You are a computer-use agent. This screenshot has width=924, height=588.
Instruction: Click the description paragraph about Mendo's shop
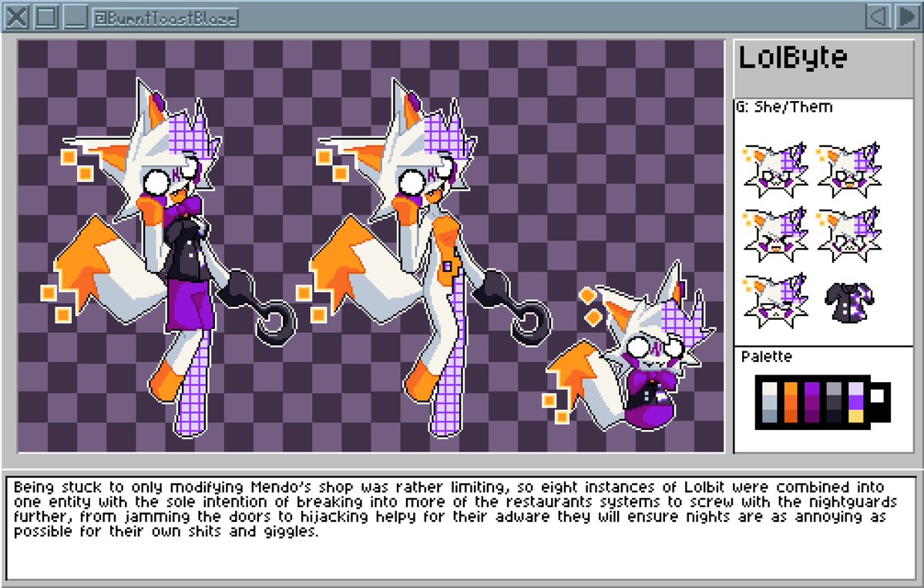coord(455,509)
